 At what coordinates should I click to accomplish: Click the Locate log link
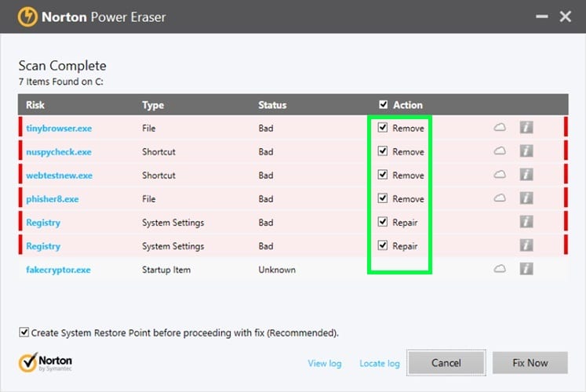point(380,363)
